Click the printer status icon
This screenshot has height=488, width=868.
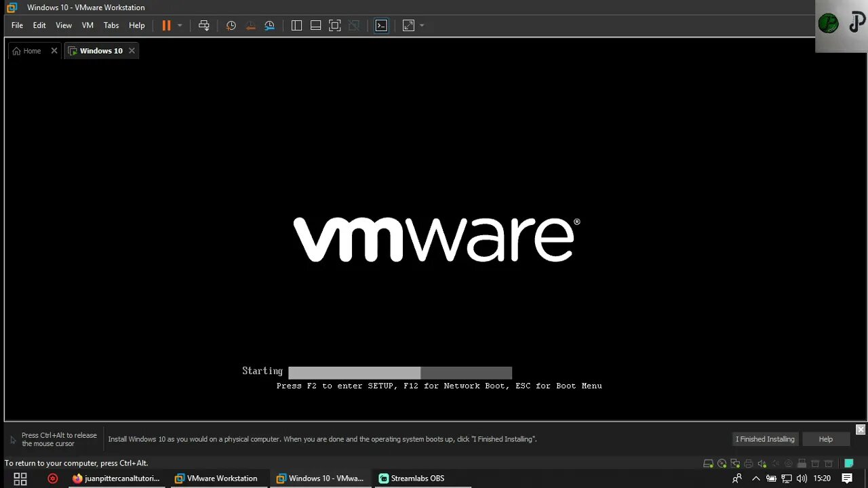748,464
